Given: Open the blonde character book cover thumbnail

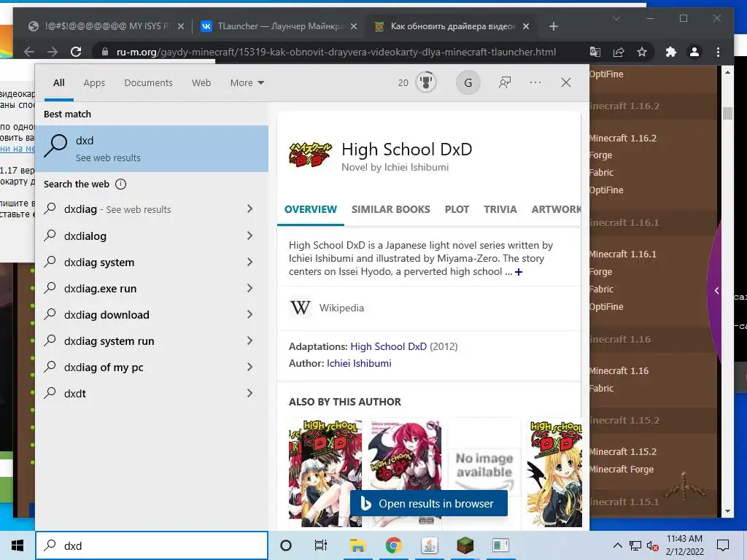Looking at the screenshot, I should pos(556,472).
